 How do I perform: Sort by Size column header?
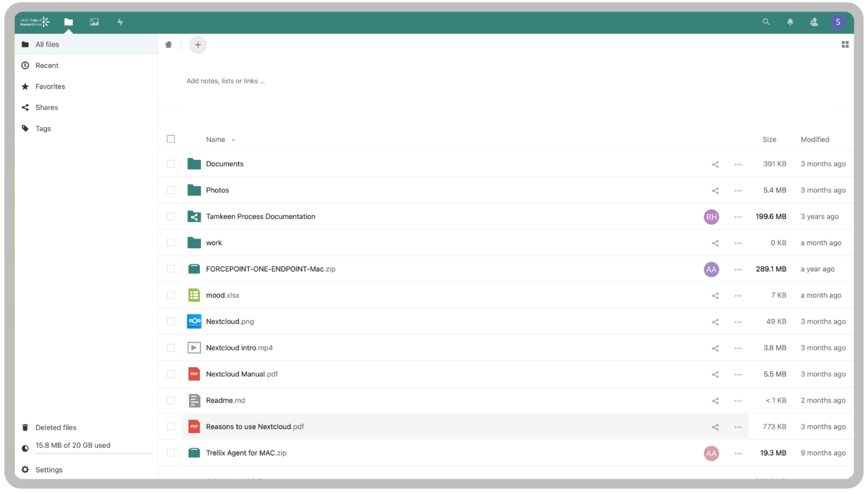click(x=769, y=139)
